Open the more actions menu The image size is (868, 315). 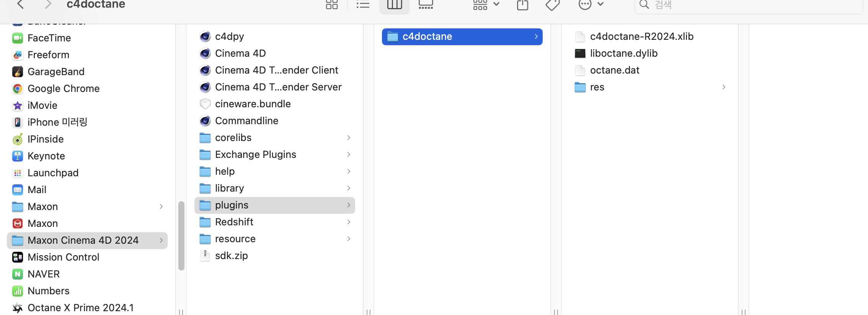coord(591,5)
